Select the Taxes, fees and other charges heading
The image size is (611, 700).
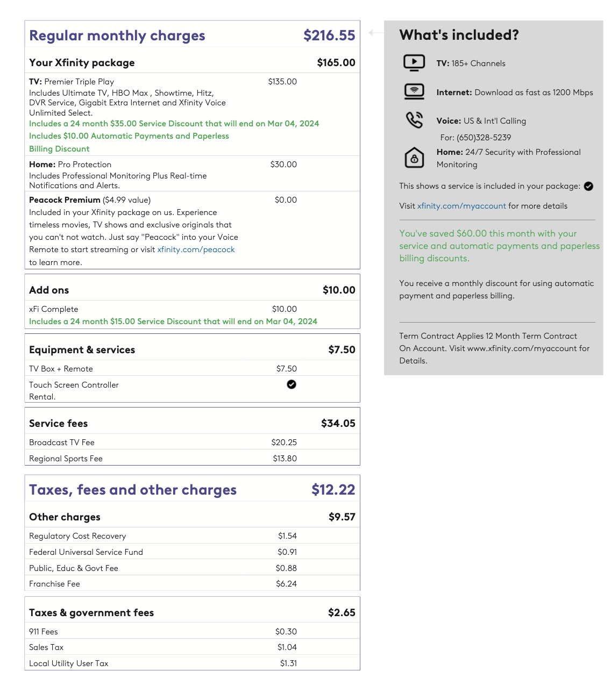coord(133,490)
